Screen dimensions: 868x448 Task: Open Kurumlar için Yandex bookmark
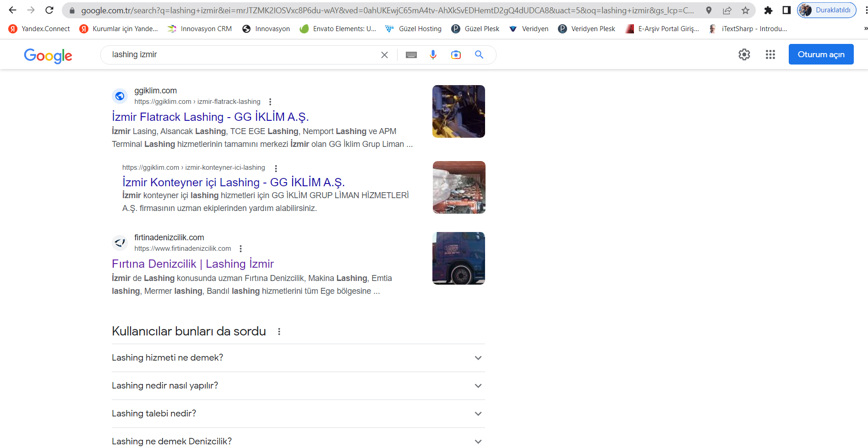pos(119,29)
